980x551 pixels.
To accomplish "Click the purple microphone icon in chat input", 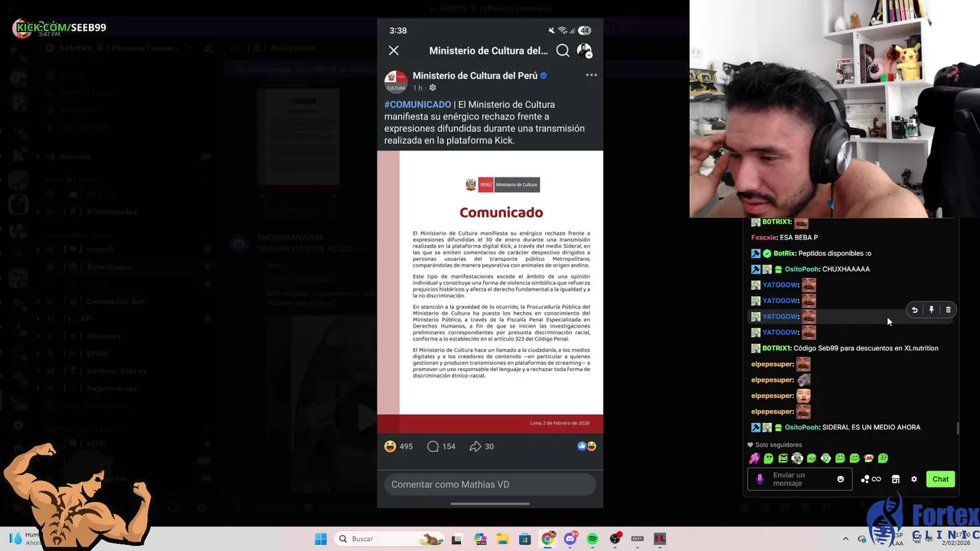I will tap(759, 479).
